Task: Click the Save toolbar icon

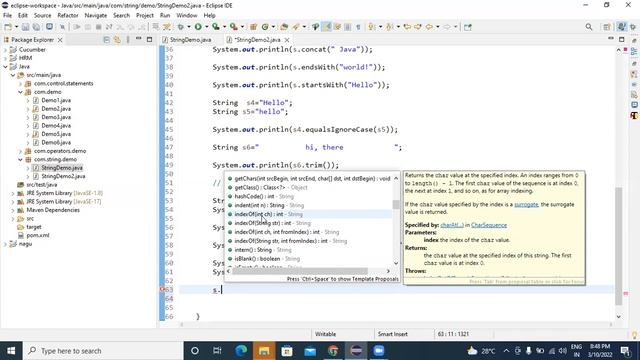Action: click(25, 27)
